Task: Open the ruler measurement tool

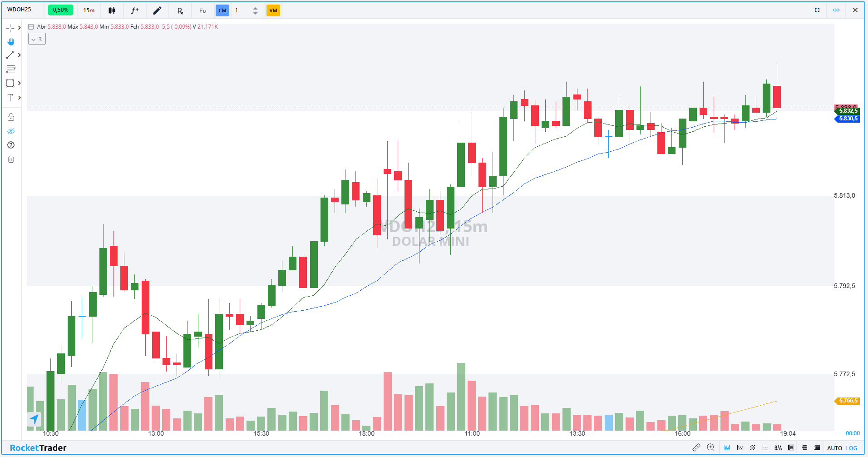Action: 696,448
